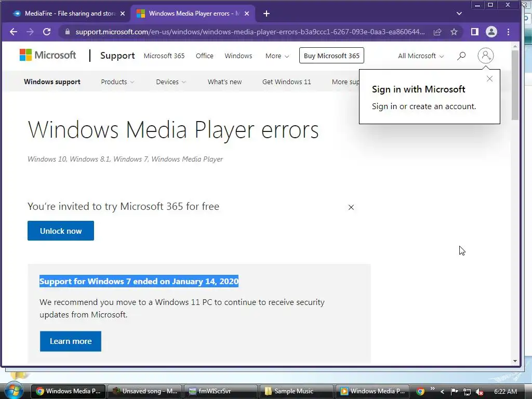This screenshot has width=532, height=399.
Task: Click the Chrome icon in the system tray
Action: [x=420, y=392]
